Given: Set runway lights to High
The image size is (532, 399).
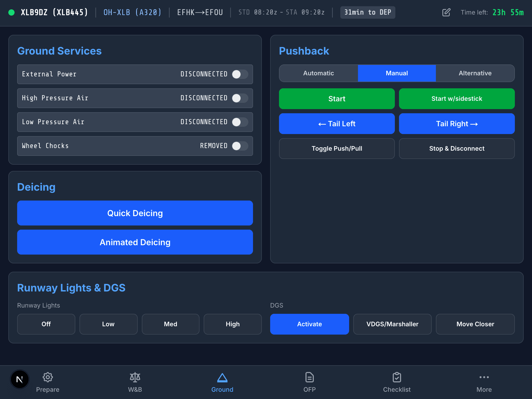Looking at the screenshot, I should tap(232, 324).
